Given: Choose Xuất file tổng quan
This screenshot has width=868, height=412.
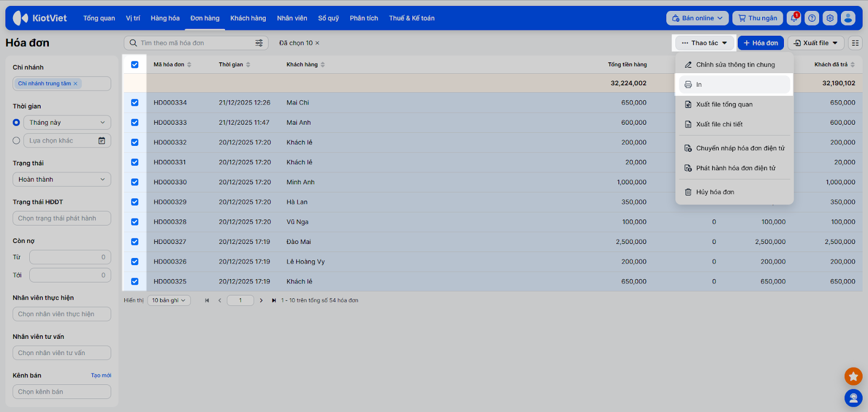Looking at the screenshot, I should coord(735,105).
